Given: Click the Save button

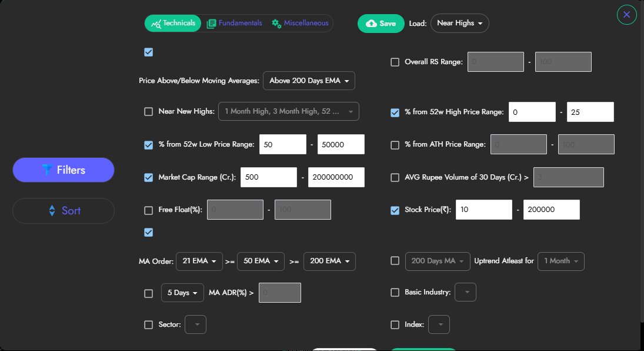Looking at the screenshot, I should point(381,24).
